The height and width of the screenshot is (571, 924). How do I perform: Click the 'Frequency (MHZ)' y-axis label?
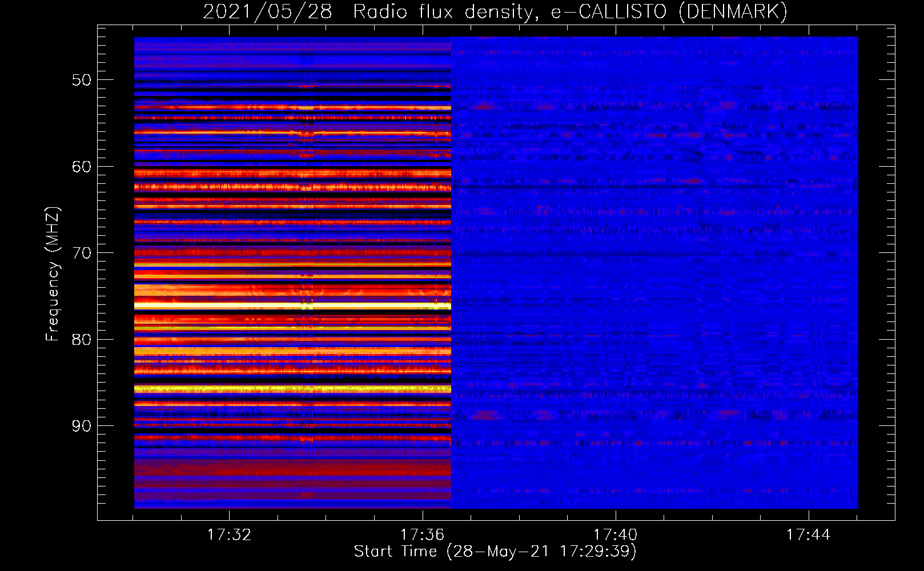pos(53,274)
